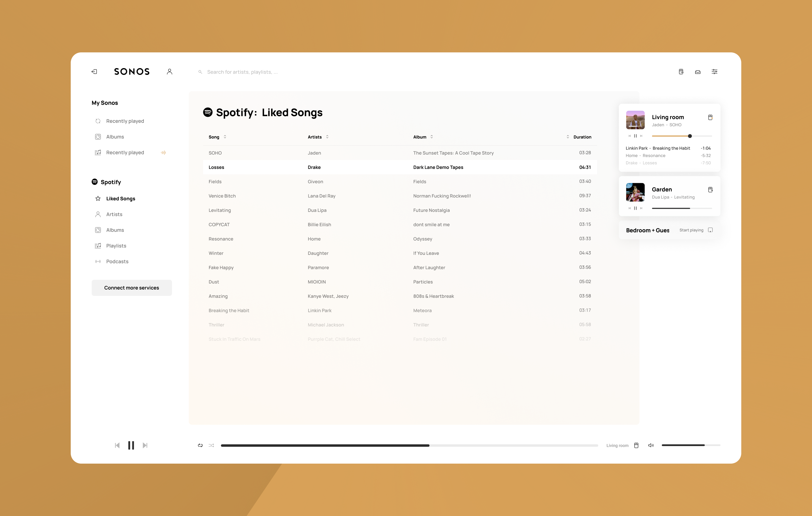Skip to previous track in Garden card
The height and width of the screenshot is (516, 812).
(x=629, y=208)
